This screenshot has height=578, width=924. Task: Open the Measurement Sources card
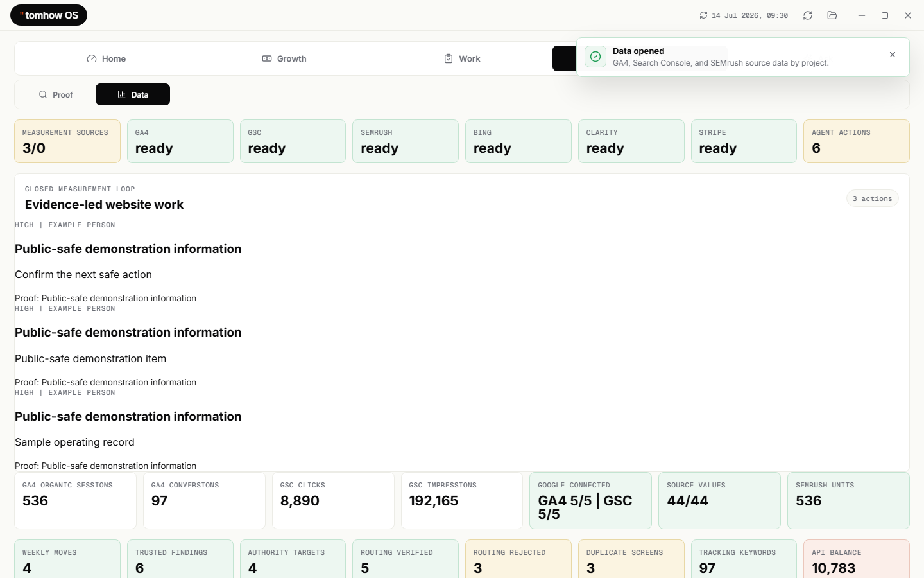pos(67,141)
